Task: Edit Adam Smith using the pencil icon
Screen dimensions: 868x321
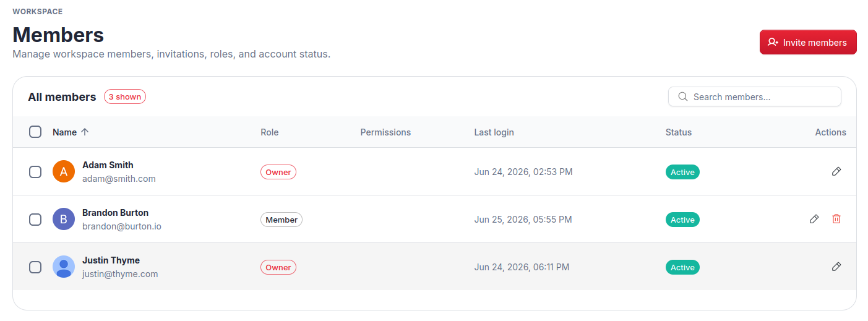Action: pos(836,171)
